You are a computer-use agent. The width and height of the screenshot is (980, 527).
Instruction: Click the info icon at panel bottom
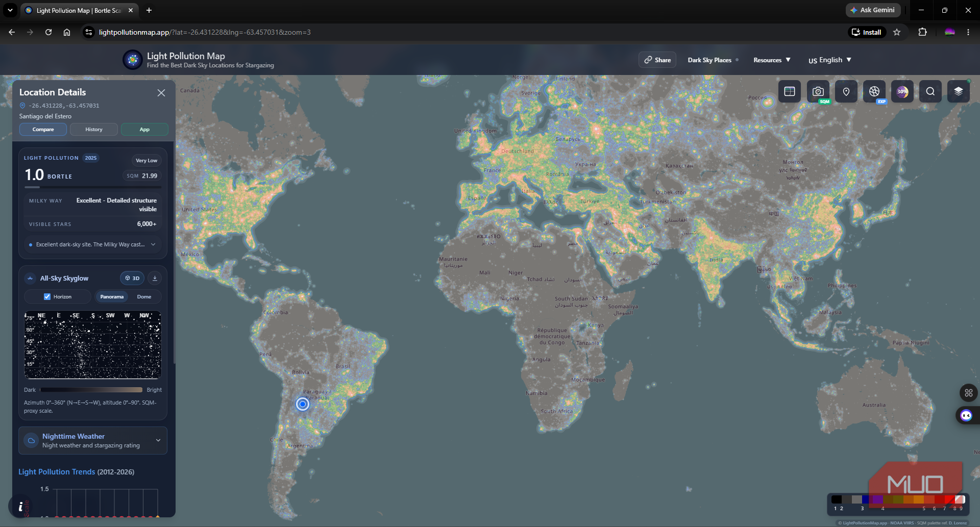click(x=20, y=507)
